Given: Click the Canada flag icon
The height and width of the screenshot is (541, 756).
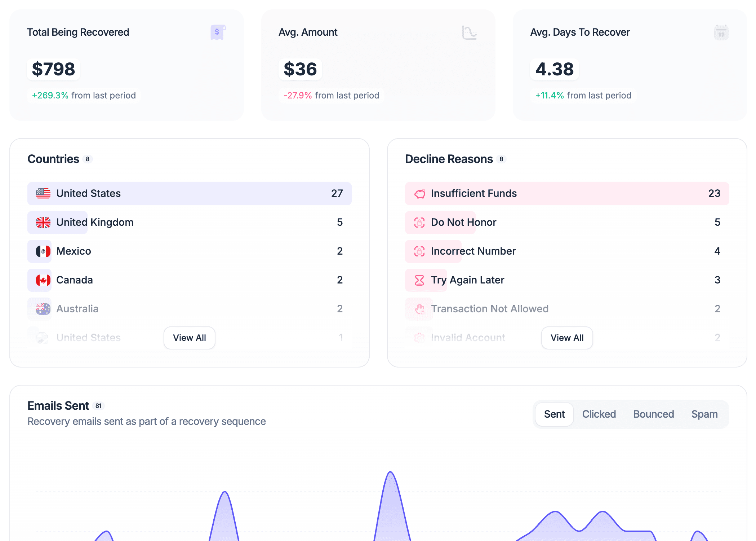Looking at the screenshot, I should [40, 280].
